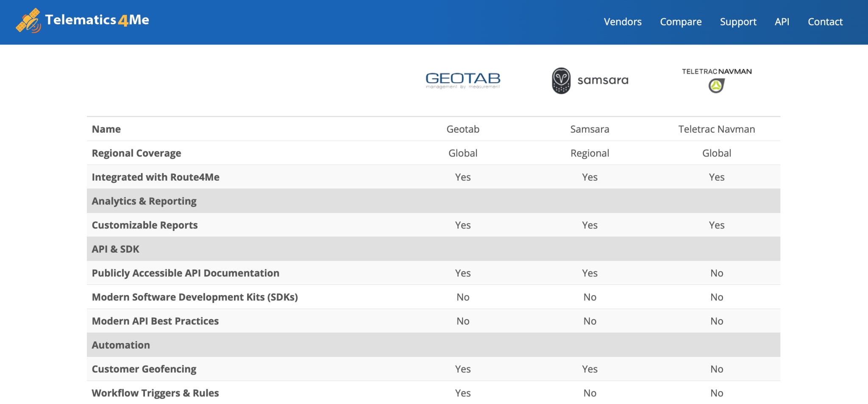Click Geotab's Yes for Customer Geofencing

point(463,369)
